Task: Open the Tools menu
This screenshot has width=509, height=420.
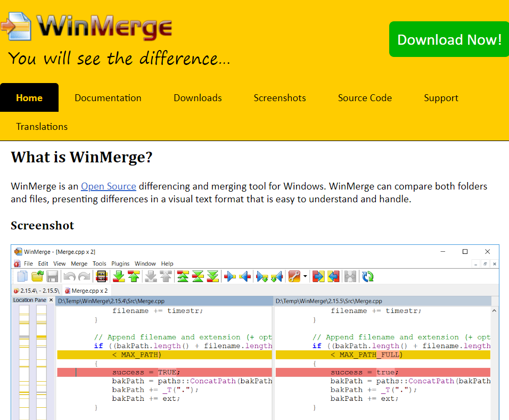Action: [x=100, y=263]
